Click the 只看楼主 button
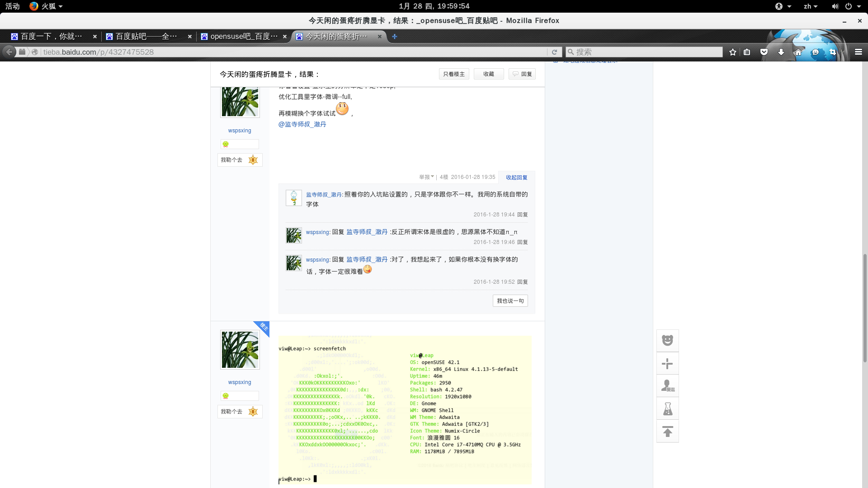This screenshot has width=868, height=488. (454, 74)
